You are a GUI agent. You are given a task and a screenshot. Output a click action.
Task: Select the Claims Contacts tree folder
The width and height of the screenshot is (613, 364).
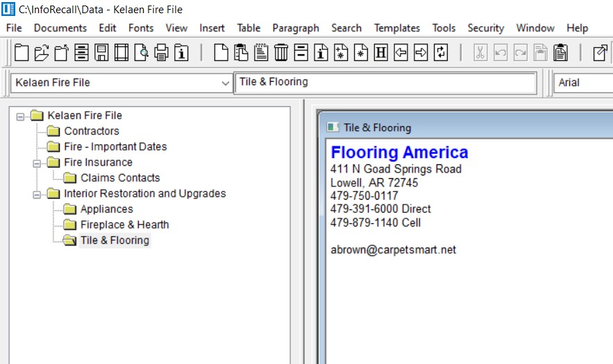click(x=120, y=178)
